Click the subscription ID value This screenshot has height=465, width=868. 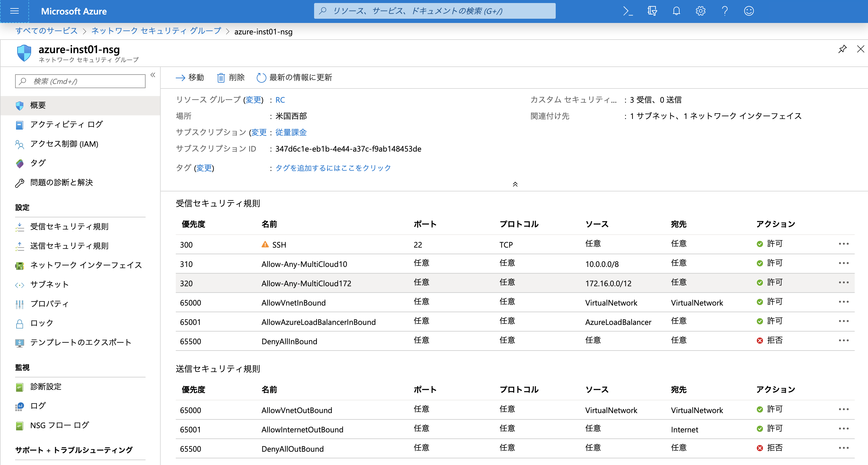(348, 149)
